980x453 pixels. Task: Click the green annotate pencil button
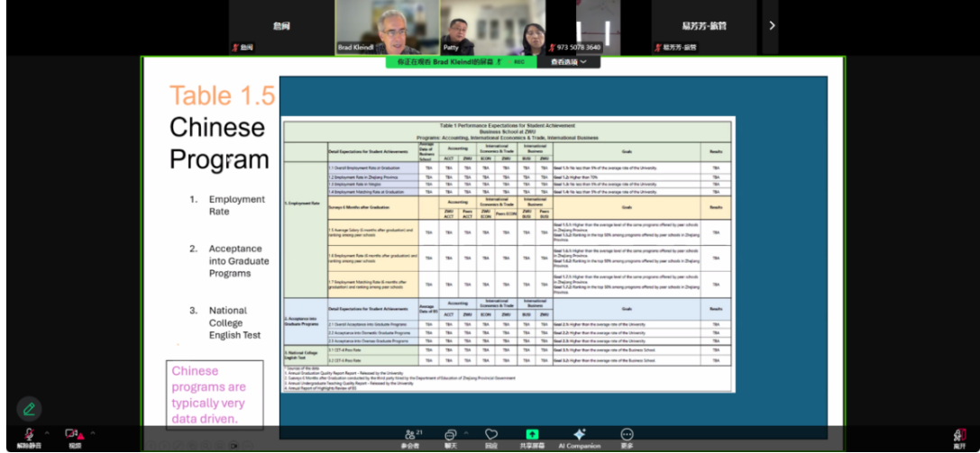pyautogui.click(x=29, y=410)
